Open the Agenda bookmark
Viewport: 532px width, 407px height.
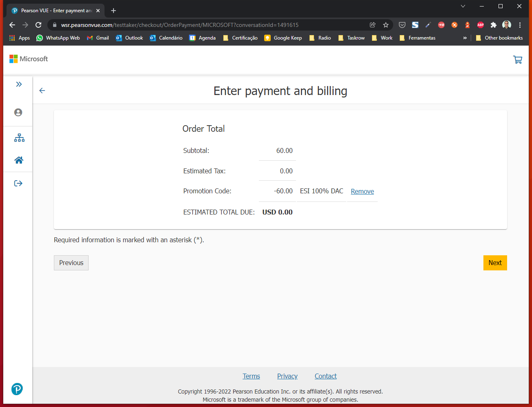click(203, 38)
